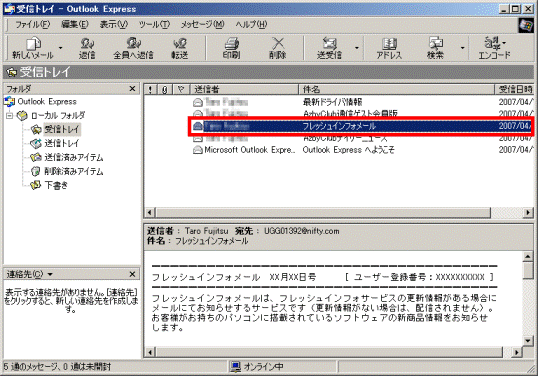This screenshot has width=538, height=376.
Task: Click the Windows logo throbber icon
Action: pyautogui.click(x=526, y=25)
